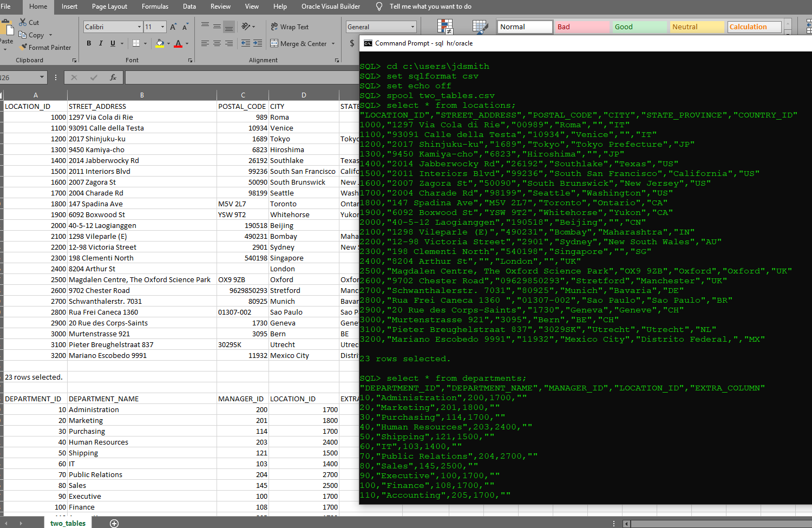The width and height of the screenshot is (812, 528).
Task: Click the Decrease Indent icon
Action: 246,43
